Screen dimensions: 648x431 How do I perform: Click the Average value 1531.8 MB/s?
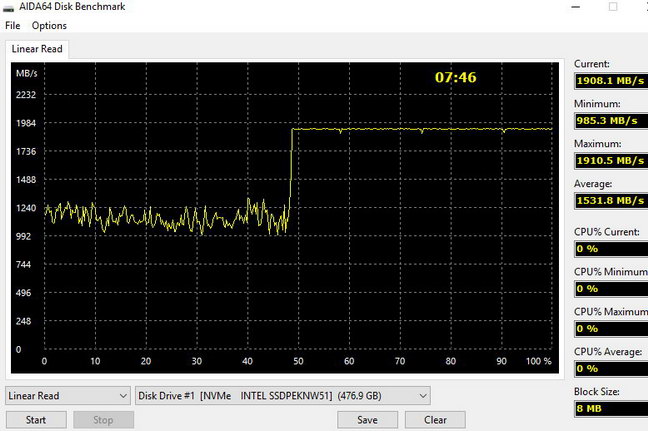pyautogui.click(x=611, y=201)
